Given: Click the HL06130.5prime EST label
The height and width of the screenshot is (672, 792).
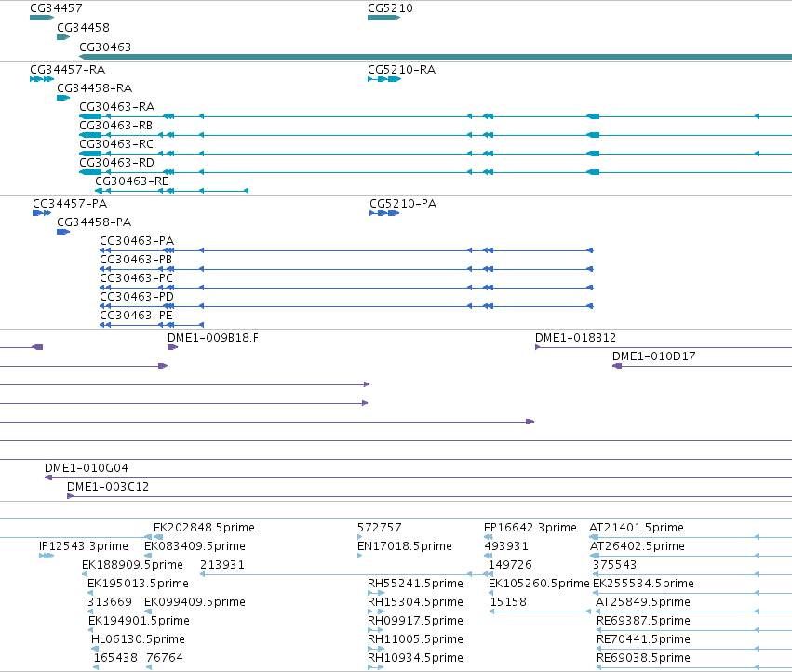Looking at the screenshot, I should 138,639.
